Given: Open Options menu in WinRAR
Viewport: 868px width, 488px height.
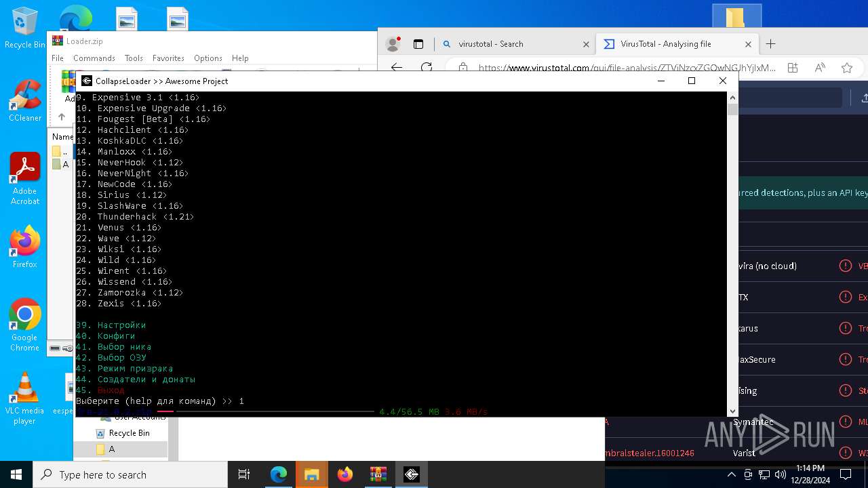Looking at the screenshot, I should [208, 58].
